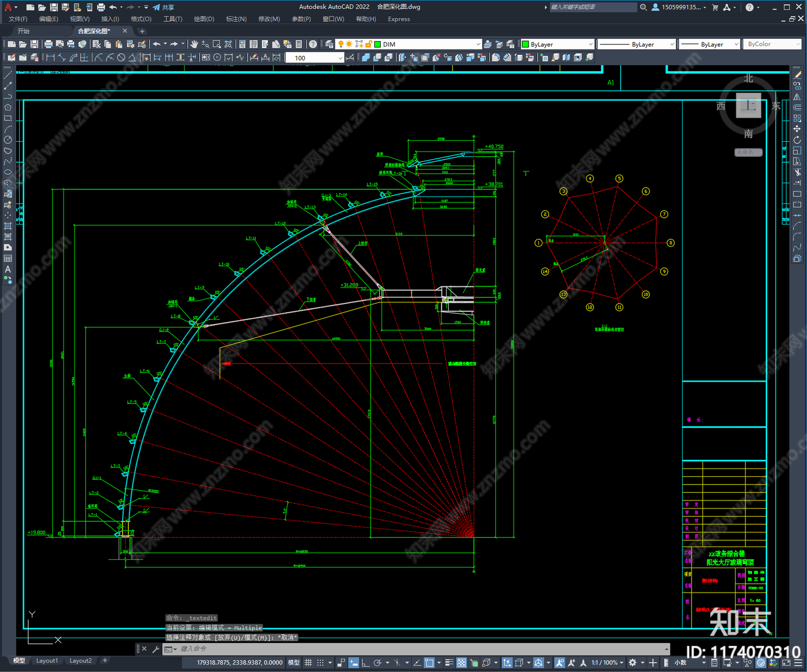Click the Zoom Window icon
Image resolution: width=807 pixels, height=672 pixels.
click(217, 44)
